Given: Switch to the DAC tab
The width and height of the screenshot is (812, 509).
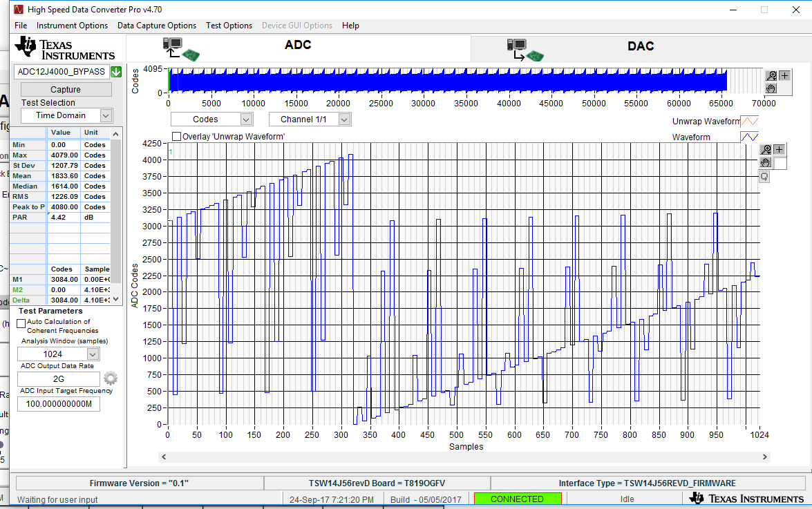Looking at the screenshot, I should (641, 48).
